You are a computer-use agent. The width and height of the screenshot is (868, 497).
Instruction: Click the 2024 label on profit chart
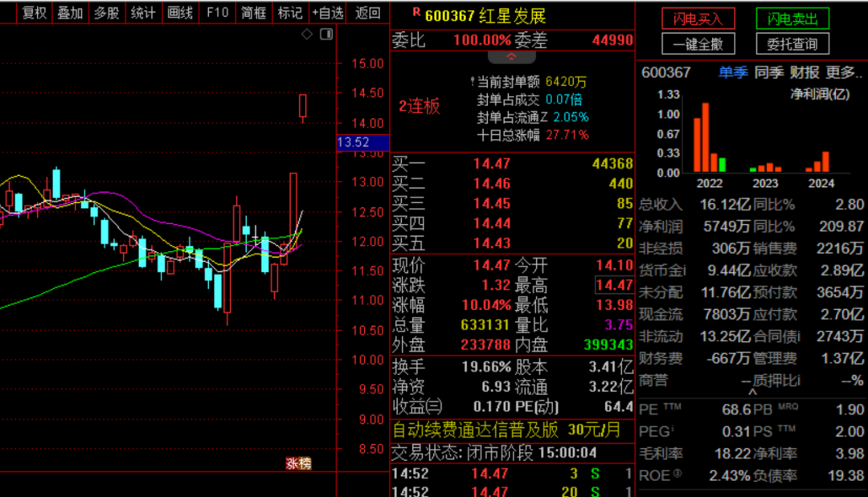(821, 183)
